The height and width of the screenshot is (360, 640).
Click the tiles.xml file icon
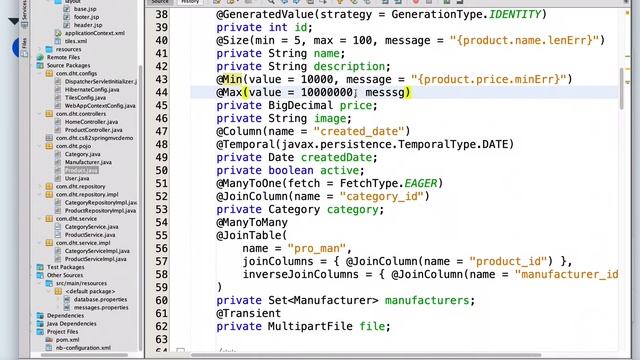[x=58, y=41]
